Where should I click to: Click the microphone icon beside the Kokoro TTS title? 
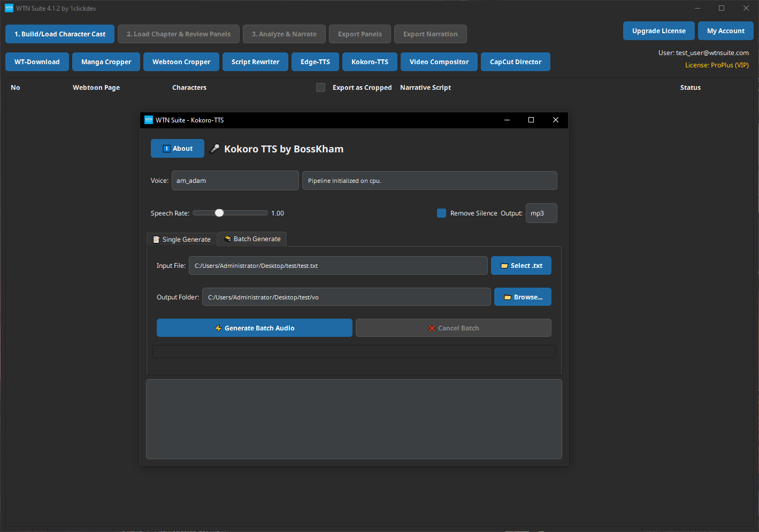pos(214,149)
